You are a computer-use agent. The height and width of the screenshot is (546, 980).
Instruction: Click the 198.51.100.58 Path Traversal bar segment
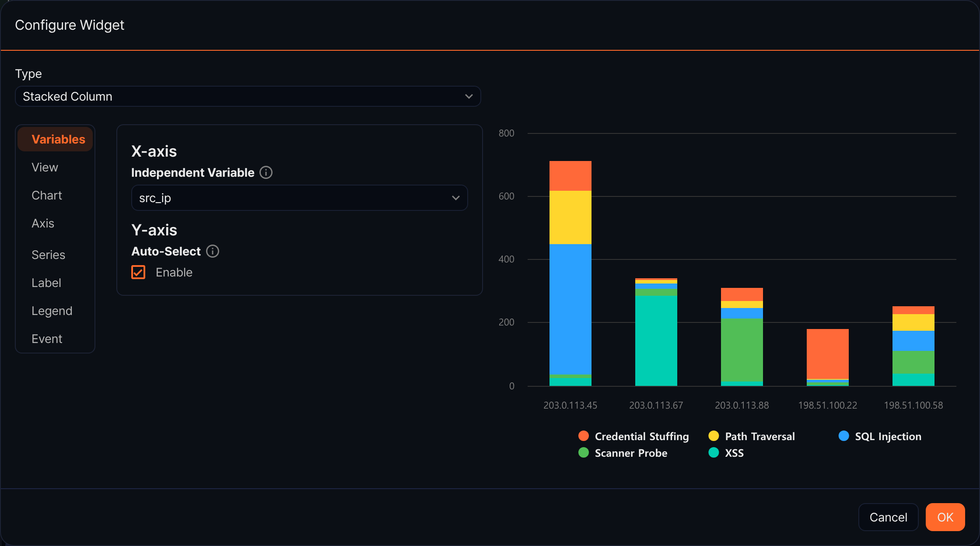[913, 322]
